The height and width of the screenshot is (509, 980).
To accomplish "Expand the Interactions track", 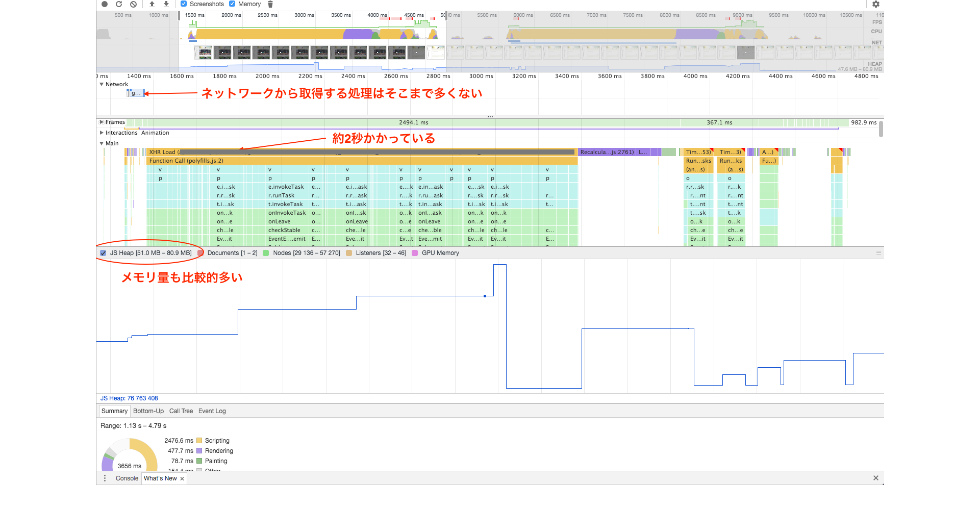I will pos(102,133).
